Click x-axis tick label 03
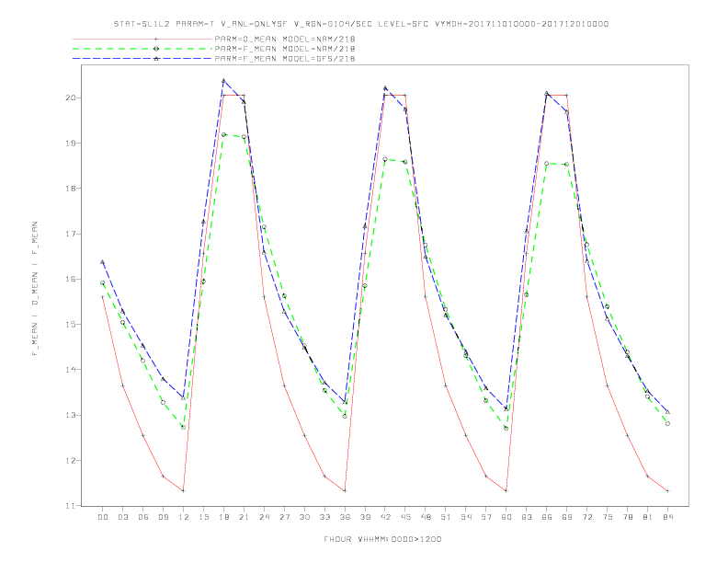This screenshot has width=728, height=563. point(123,517)
